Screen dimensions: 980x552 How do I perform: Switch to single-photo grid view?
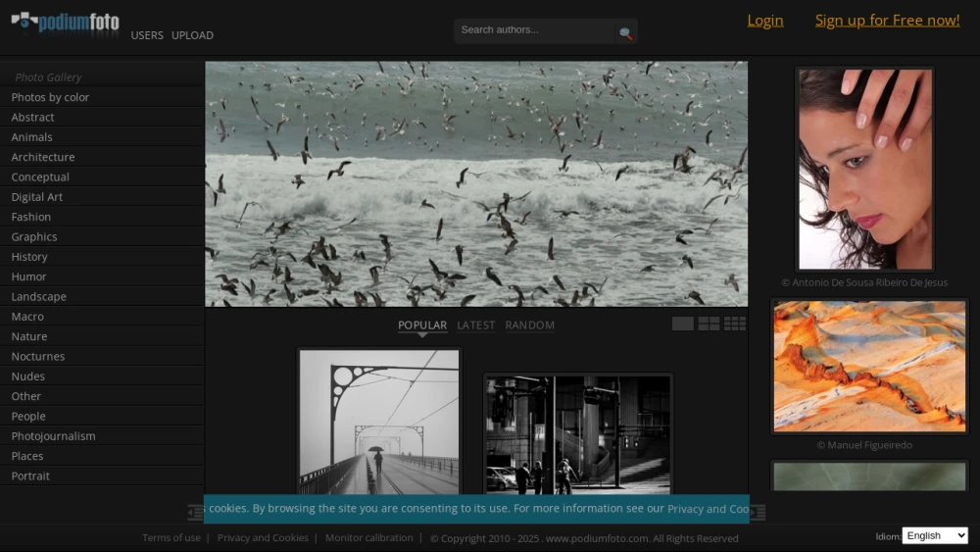click(x=682, y=324)
